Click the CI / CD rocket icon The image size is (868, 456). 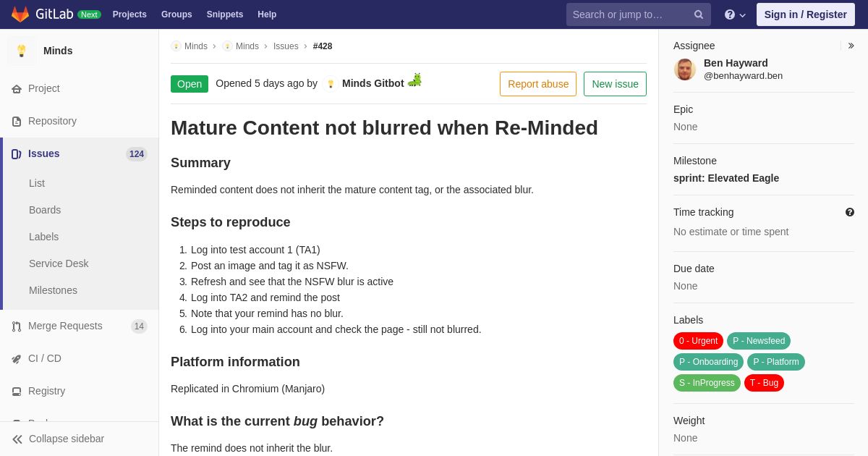(x=17, y=359)
